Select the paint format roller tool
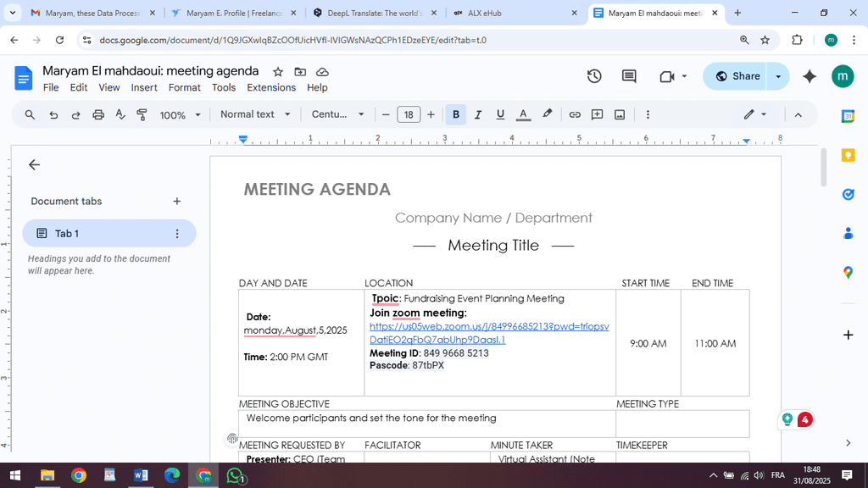Image resolution: width=868 pixels, height=488 pixels. (x=142, y=114)
